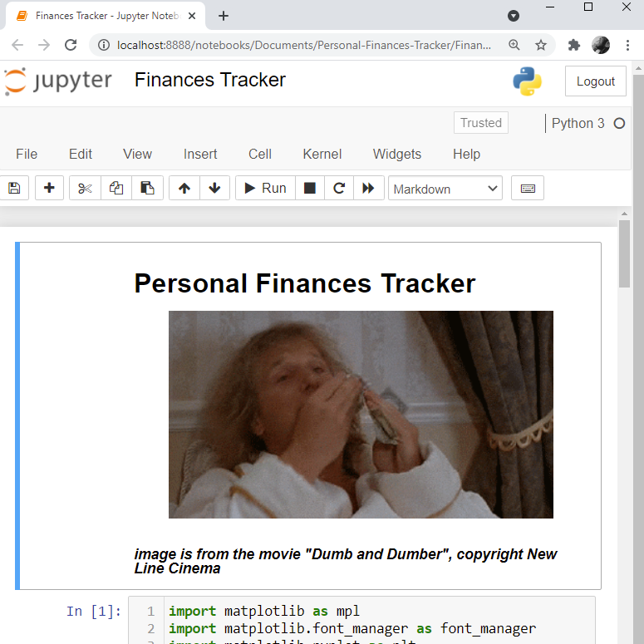The image size is (644, 644).
Task: Open the Chrome three-dot menu
Action: coord(627,45)
